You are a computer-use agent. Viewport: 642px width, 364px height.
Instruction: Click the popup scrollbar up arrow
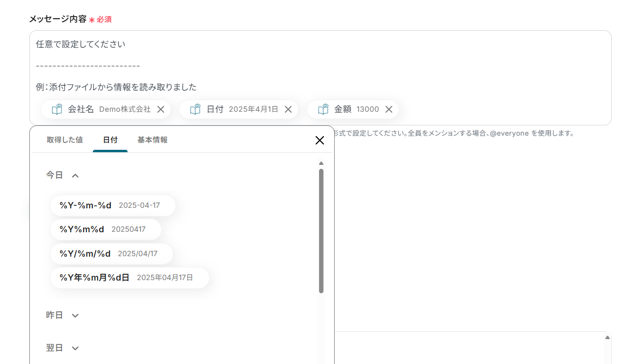pos(321,163)
